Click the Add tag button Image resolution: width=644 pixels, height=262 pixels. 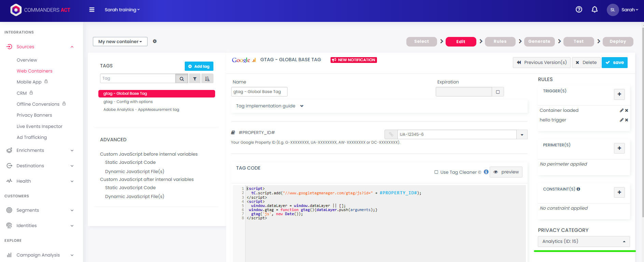(x=199, y=66)
